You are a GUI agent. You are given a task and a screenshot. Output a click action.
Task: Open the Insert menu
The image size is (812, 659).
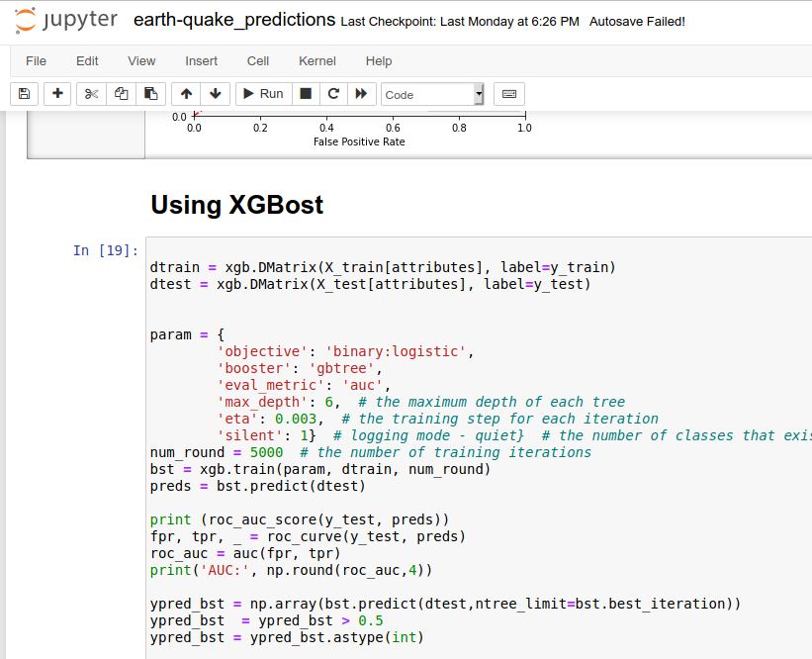[x=202, y=61]
